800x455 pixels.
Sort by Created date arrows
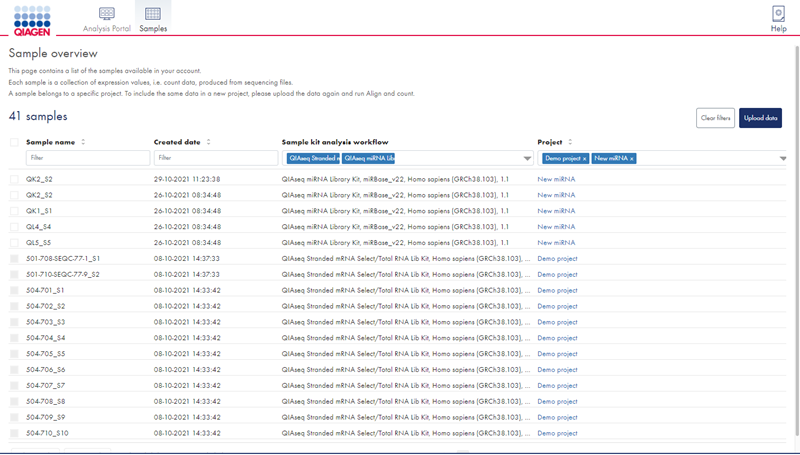point(208,142)
